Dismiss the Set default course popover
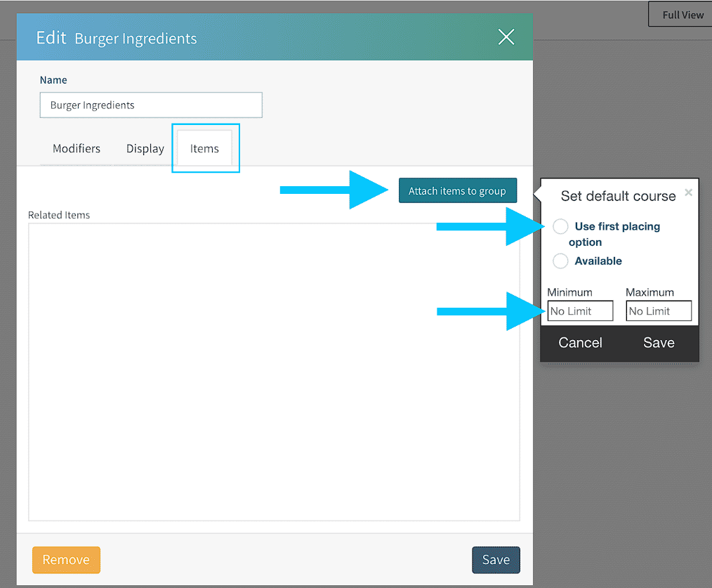Image resolution: width=712 pixels, height=588 pixels. coord(688,192)
